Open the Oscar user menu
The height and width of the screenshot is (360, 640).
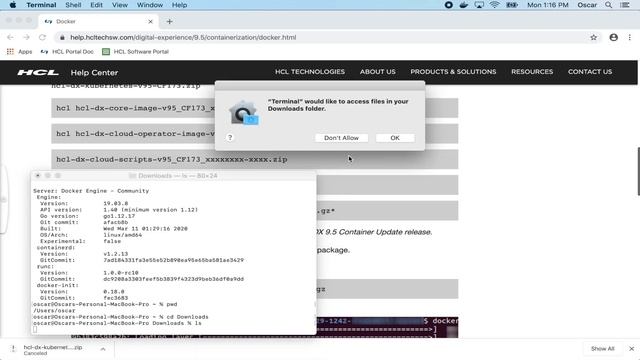pyautogui.click(x=587, y=5)
